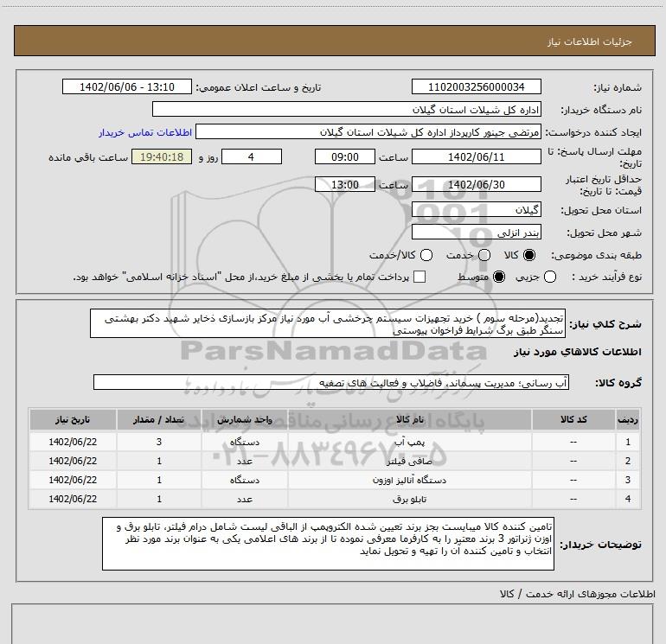666x644 pixels.
Task: Open the اطلاعات تماس خریدار link
Action: click(x=145, y=132)
